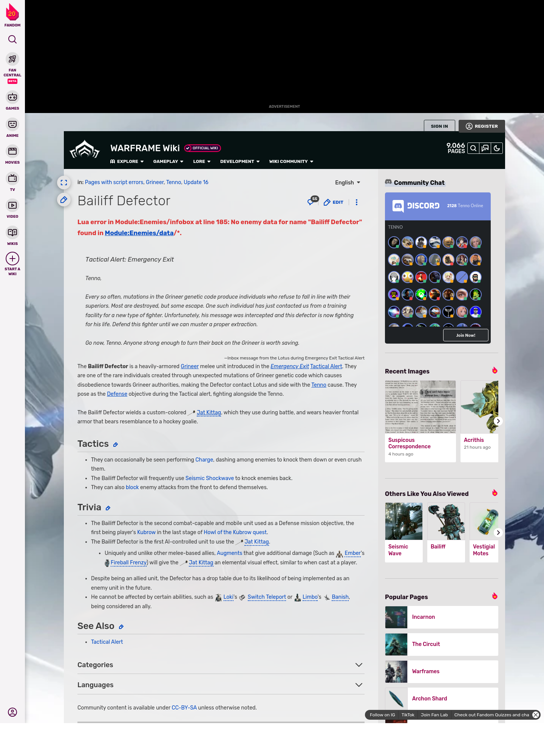Expand the Categories section
This screenshot has height=756, width=544.
(221, 665)
